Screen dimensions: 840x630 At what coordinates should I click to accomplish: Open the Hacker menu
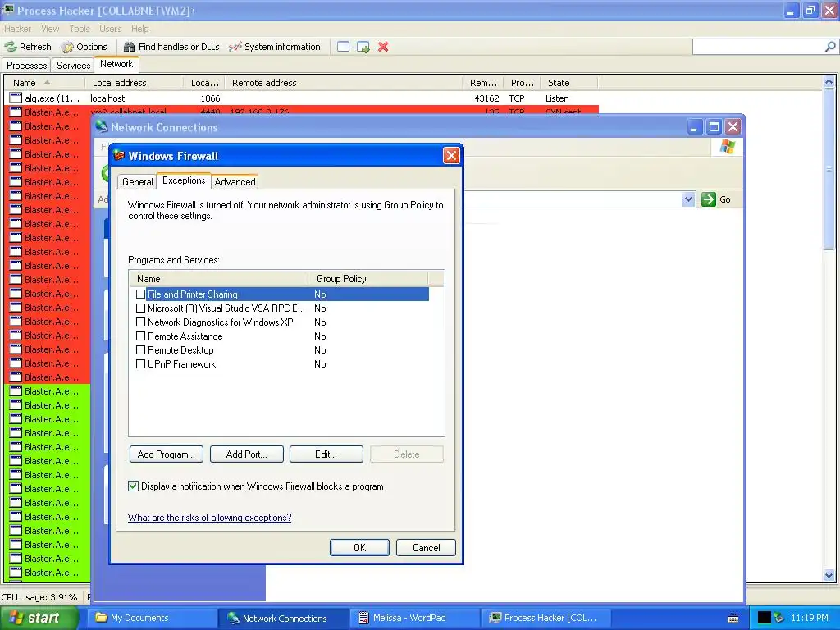[x=18, y=29]
